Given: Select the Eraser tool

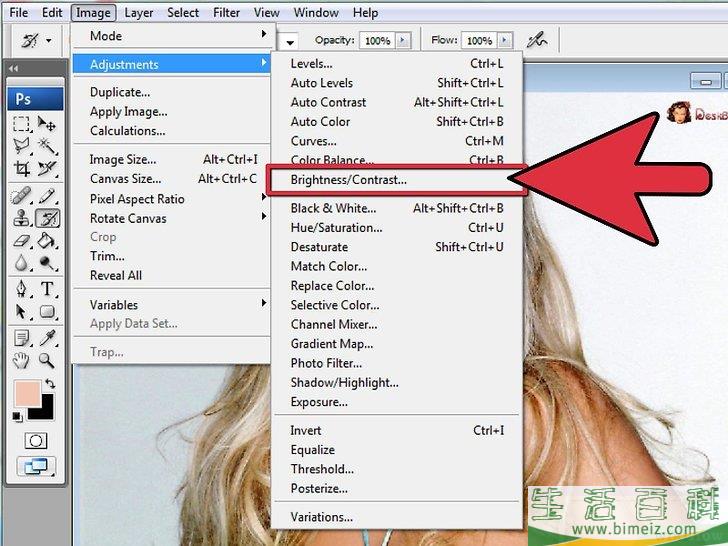Looking at the screenshot, I should coord(21,240).
